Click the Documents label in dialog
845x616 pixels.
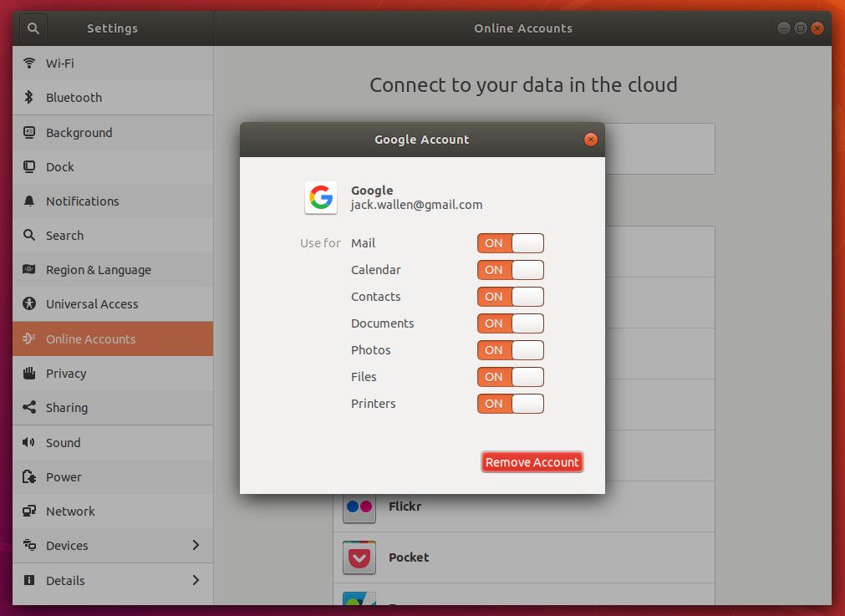[x=383, y=323]
